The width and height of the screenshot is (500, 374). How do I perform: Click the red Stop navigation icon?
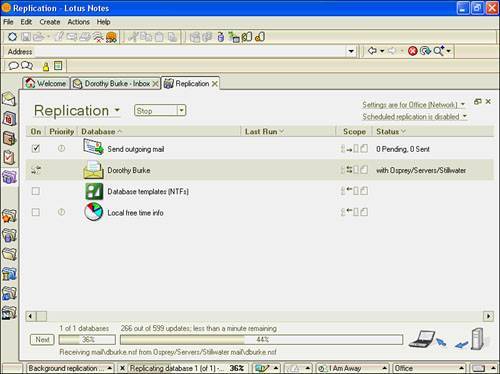413,51
